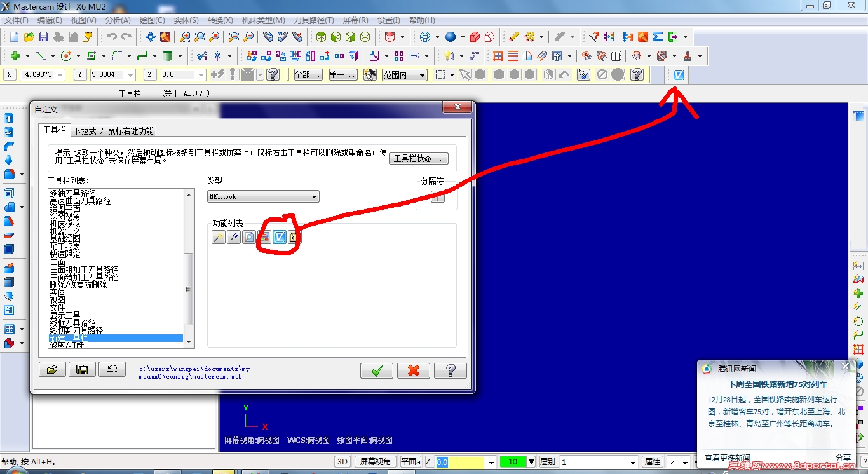Open the 文件(F) menu
This screenshot has height=474, width=868.
coord(17,20)
